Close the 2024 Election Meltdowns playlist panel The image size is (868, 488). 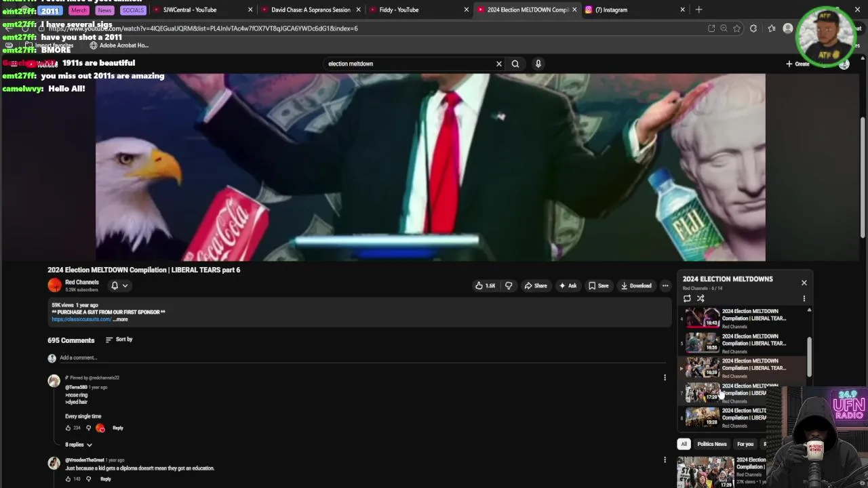click(804, 283)
